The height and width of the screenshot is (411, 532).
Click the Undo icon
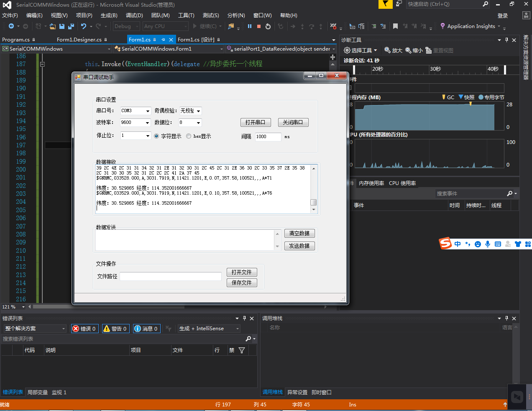click(84, 26)
